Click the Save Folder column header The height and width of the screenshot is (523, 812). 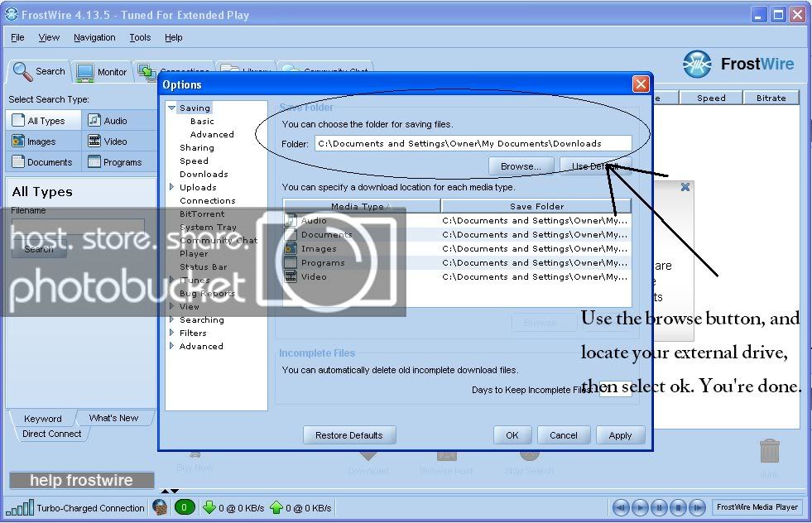tap(536, 206)
